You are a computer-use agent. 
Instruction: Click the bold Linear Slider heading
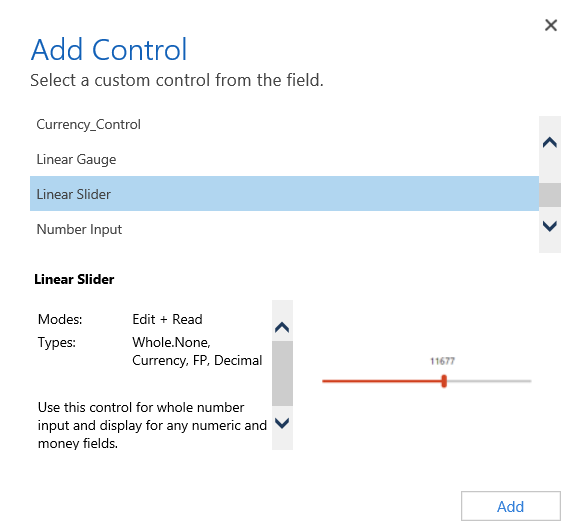pyautogui.click(x=74, y=280)
